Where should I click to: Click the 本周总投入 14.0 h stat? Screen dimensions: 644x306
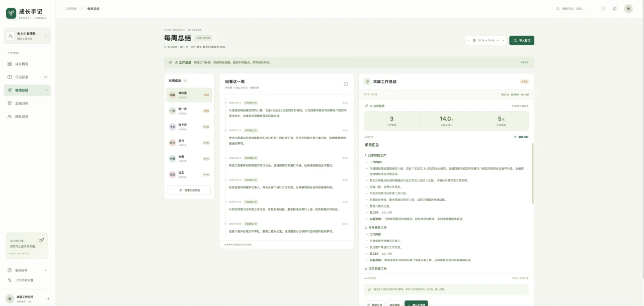[446, 121]
